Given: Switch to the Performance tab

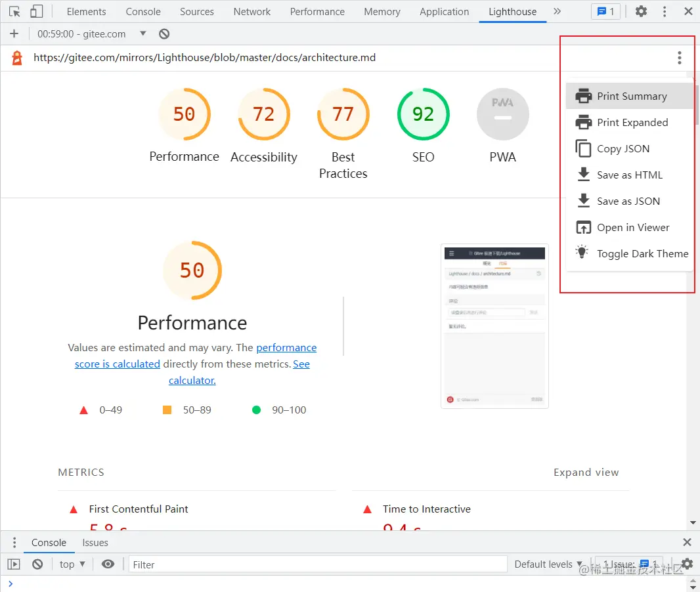Looking at the screenshot, I should click(317, 12).
